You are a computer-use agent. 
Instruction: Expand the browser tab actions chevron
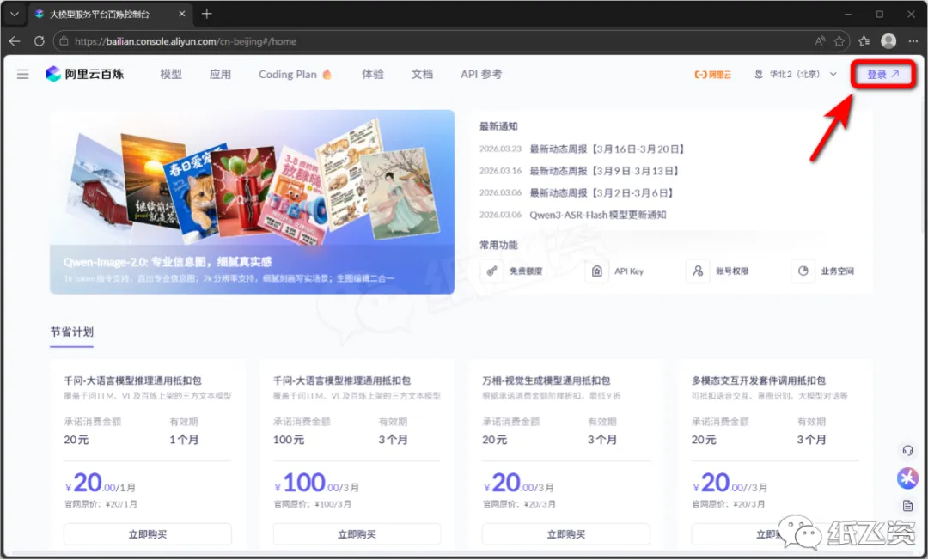15,14
